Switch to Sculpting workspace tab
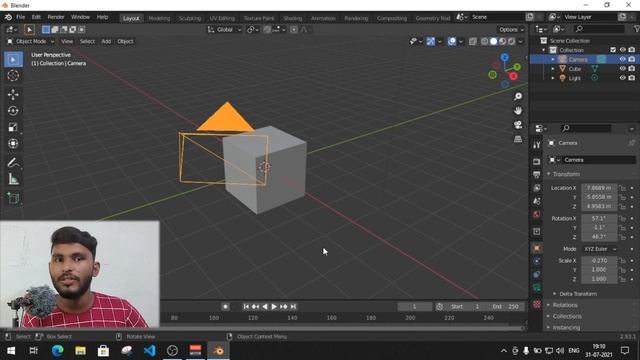The image size is (640, 360). [x=190, y=18]
